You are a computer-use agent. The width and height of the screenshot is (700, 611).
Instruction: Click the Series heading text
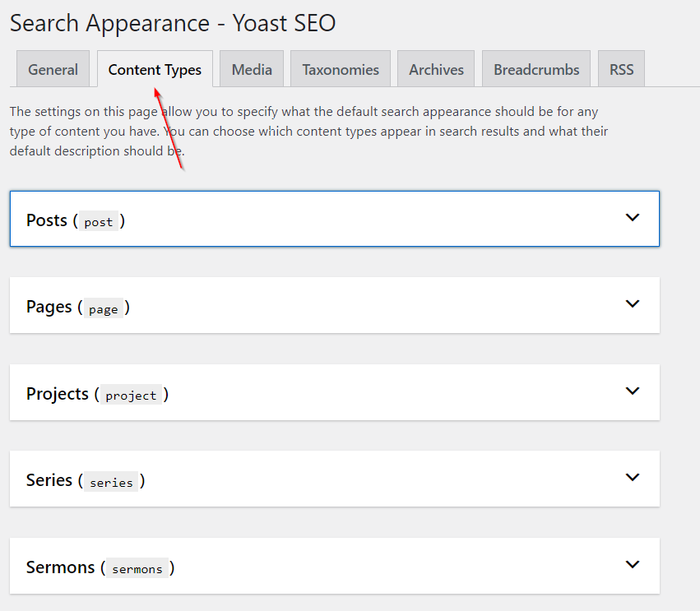pos(49,480)
